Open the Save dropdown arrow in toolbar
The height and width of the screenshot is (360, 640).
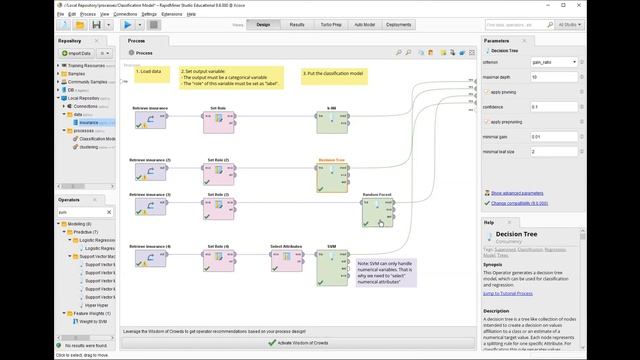[x=109, y=25]
